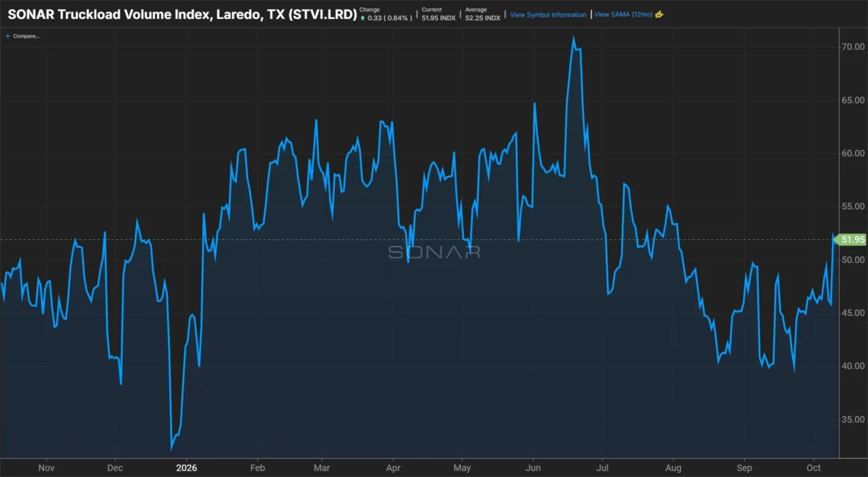868x477 pixels.
Task: Click the green change arrow icon
Action: (362, 18)
